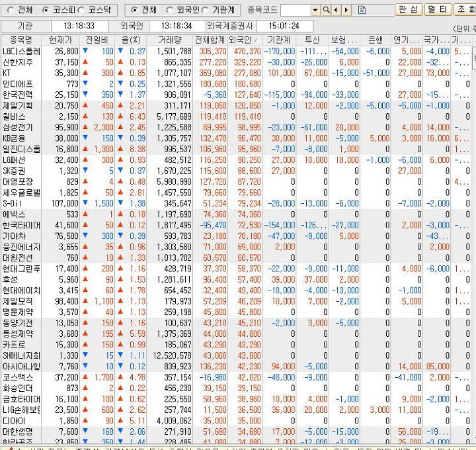This screenshot has height=450, width=476.
Task: Select the SK증권 stock name
Action: [14, 171]
